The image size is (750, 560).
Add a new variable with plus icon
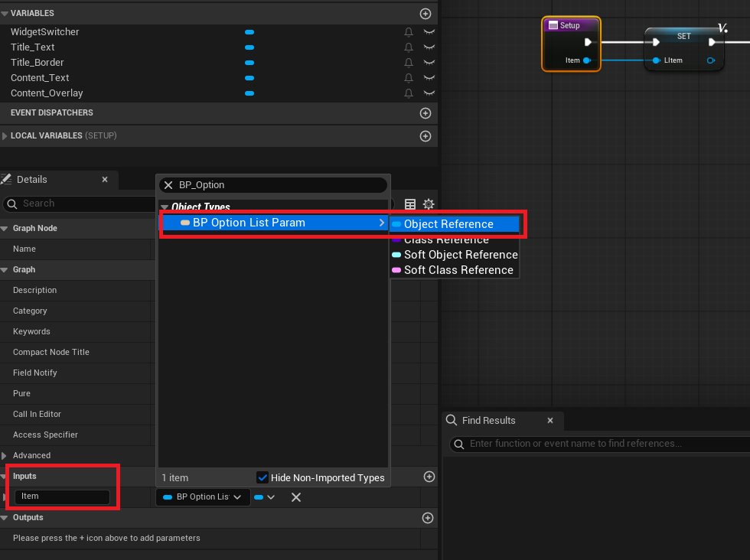[x=426, y=14]
